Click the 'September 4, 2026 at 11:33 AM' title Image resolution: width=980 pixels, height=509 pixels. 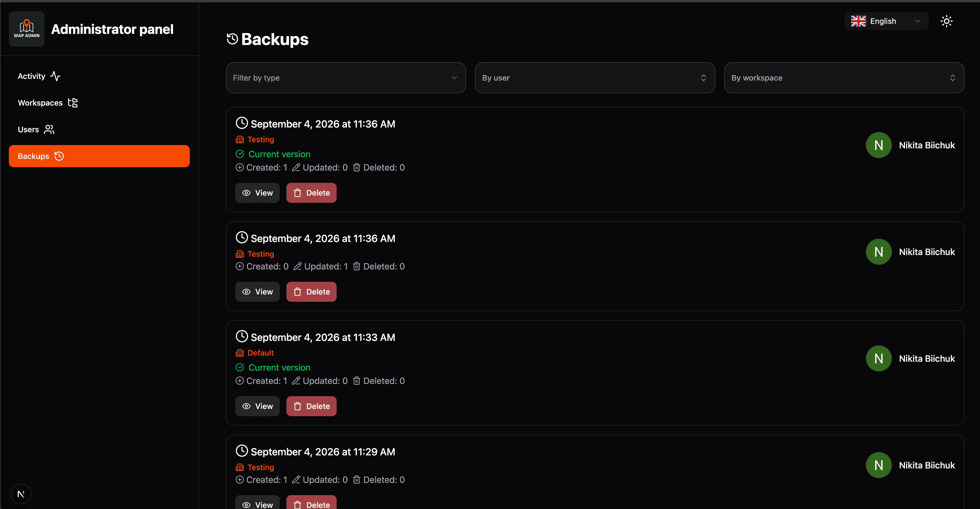point(323,337)
